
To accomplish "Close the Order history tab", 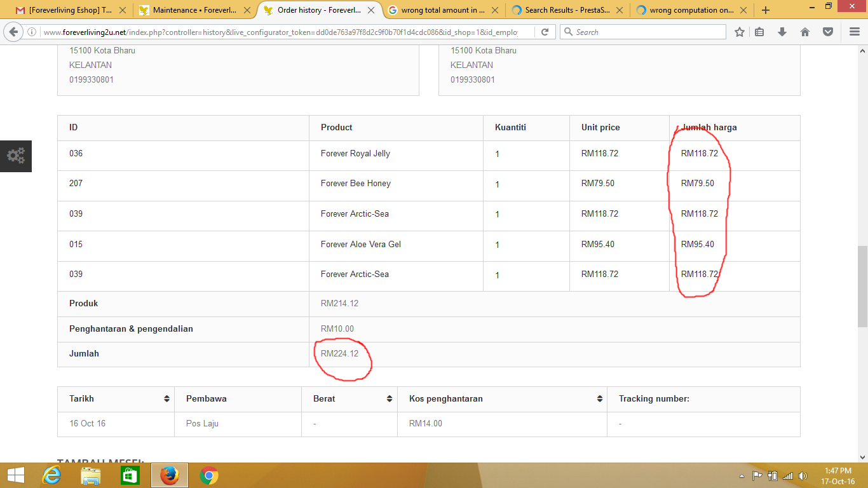I will click(x=371, y=10).
